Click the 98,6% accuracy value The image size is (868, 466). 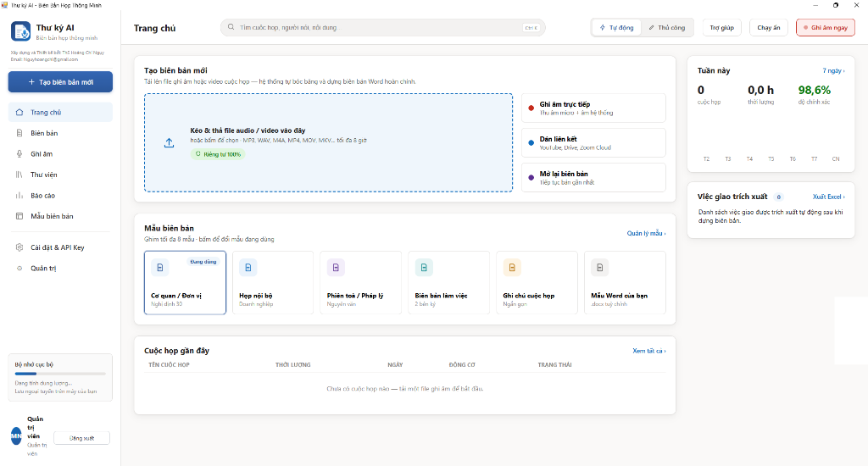click(x=815, y=90)
